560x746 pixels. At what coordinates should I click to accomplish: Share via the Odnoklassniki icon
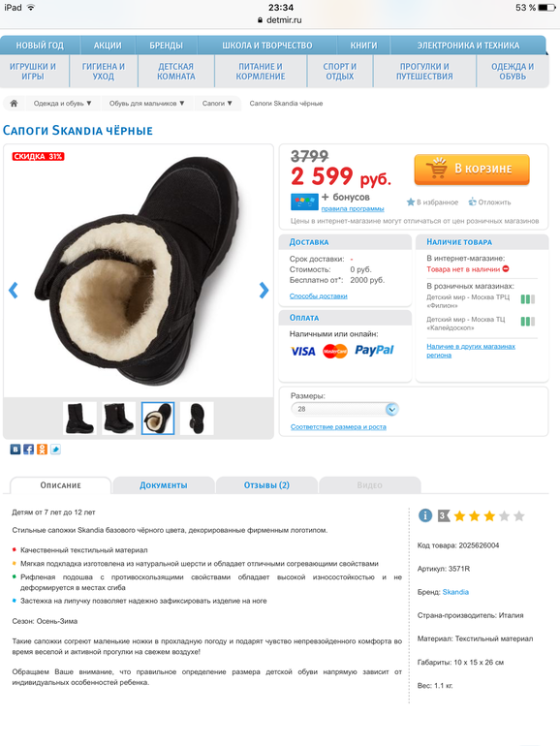(x=42, y=450)
